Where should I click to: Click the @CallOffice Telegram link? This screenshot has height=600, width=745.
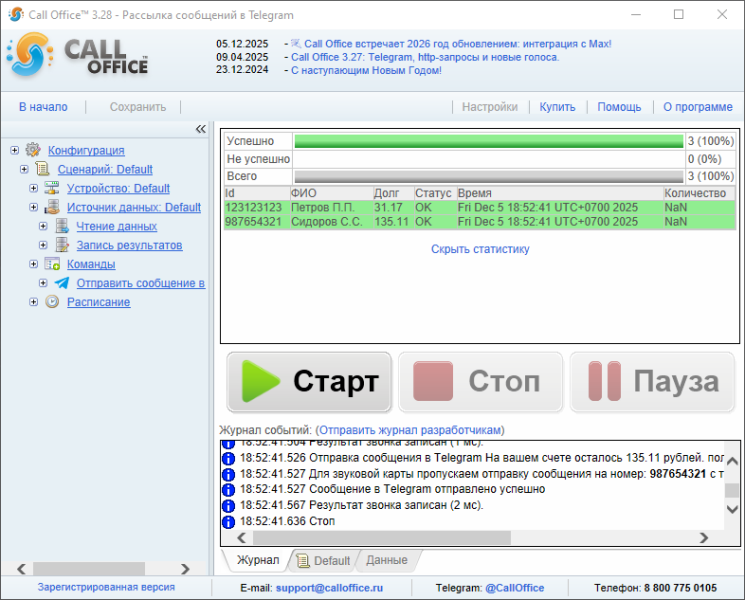point(515,588)
